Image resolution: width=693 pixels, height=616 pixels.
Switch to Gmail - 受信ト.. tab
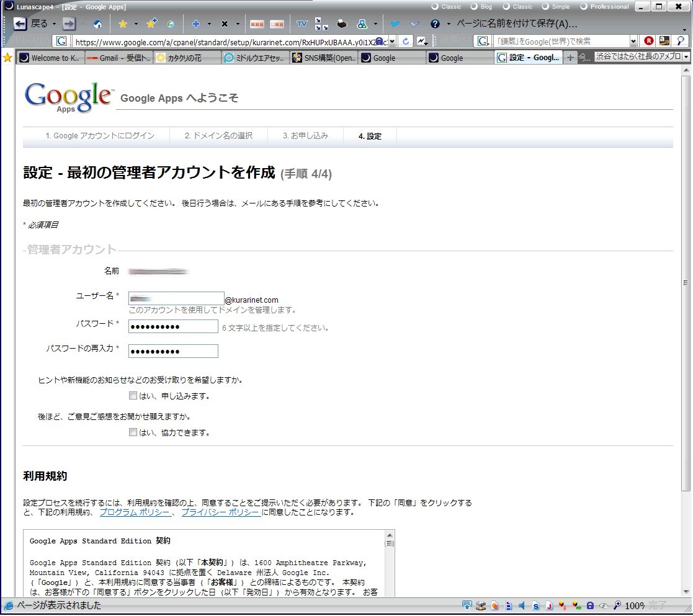pos(118,58)
